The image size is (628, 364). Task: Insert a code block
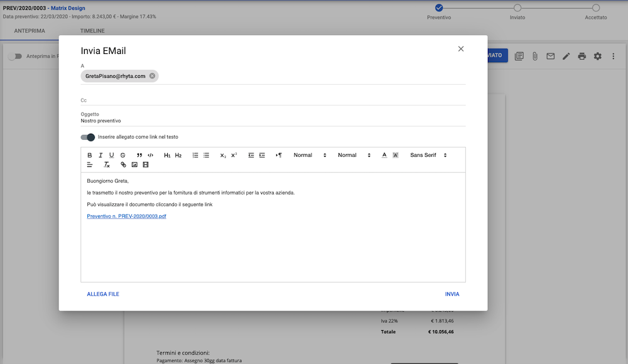[x=150, y=156]
